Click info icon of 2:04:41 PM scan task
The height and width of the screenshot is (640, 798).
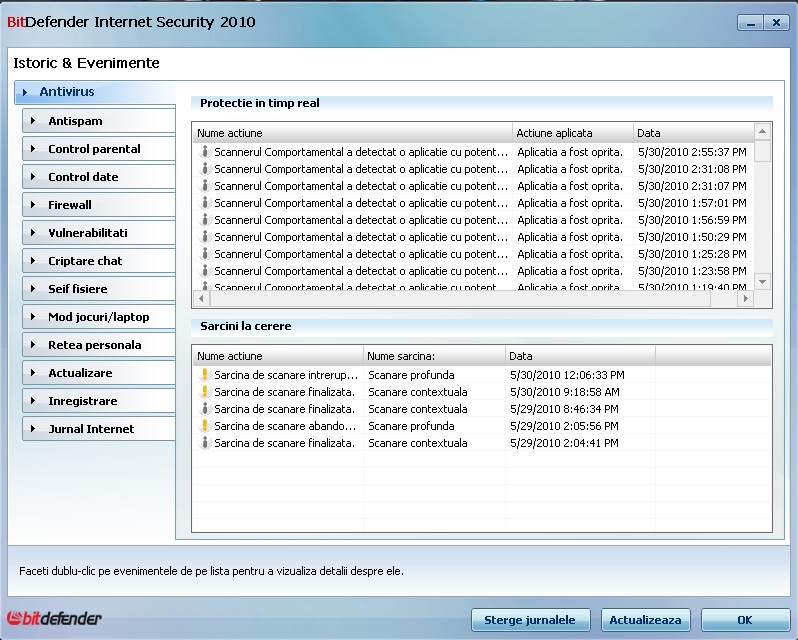[205, 443]
